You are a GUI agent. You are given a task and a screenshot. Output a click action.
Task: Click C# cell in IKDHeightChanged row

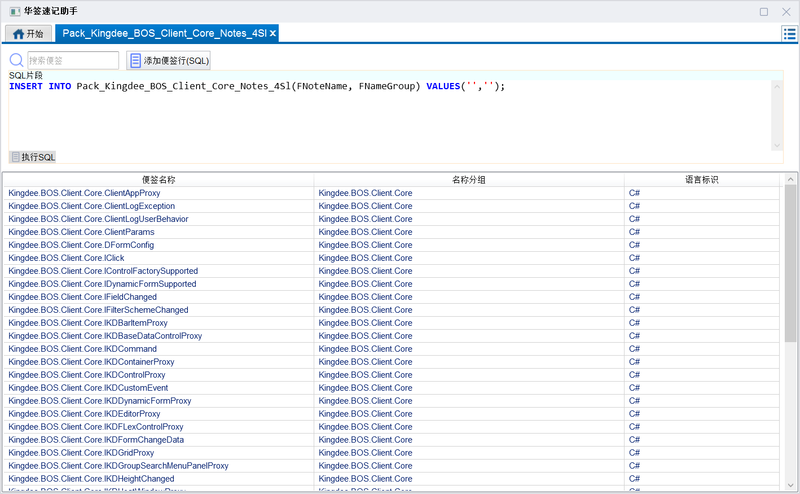[702, 479]
